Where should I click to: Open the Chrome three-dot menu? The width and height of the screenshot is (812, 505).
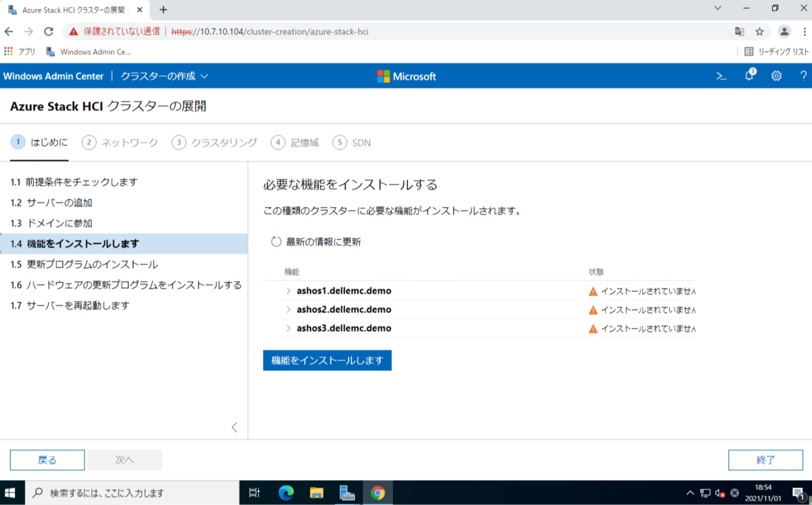tap(803, 31)
